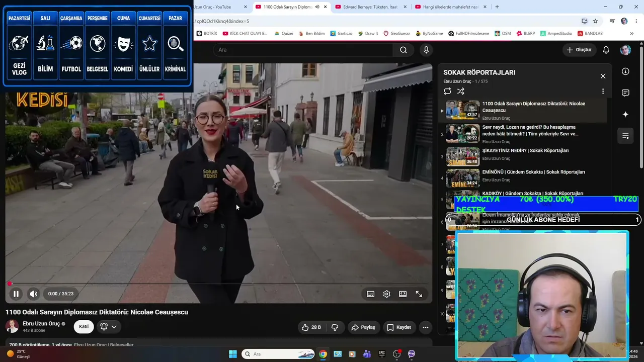The height and width of the screenshot is (362, 644).
Task: Mute the video volume speaker icon
Action: pyautogui.click(x=33, y=294)
